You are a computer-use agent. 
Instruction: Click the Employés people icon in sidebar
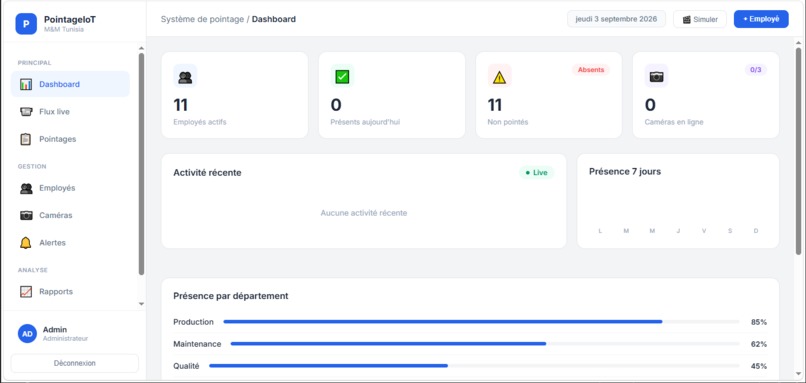(x=26, y=188)
